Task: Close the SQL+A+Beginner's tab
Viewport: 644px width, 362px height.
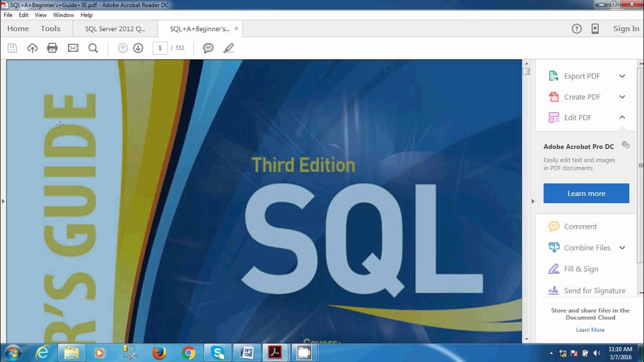Action: click(x=236, y=29)
